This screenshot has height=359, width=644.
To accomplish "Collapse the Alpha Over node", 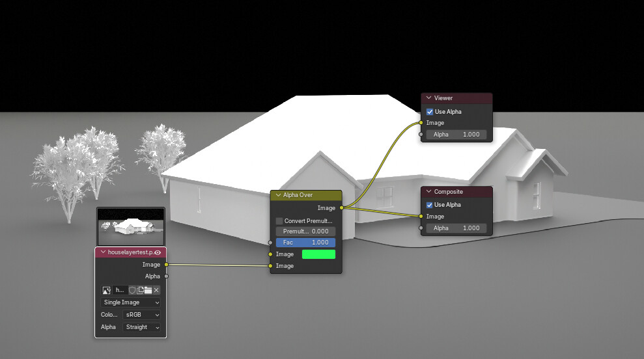I will (278, 195).
